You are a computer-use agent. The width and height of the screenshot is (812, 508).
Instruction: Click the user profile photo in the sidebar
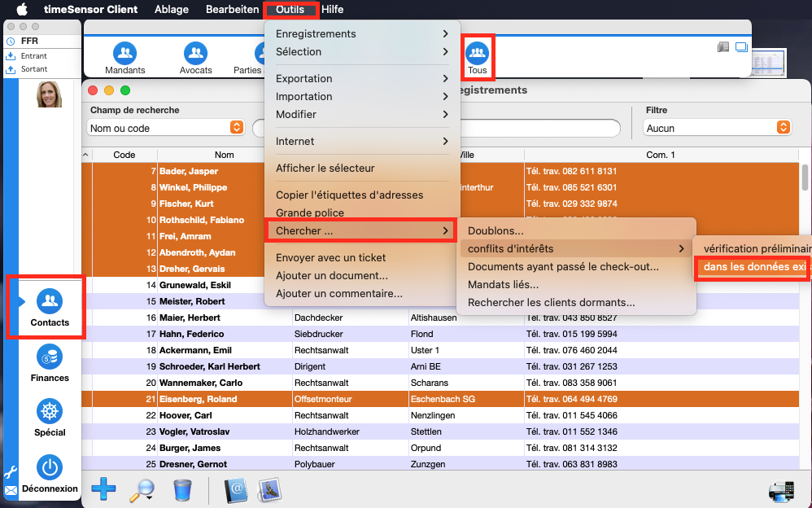pos(49,94)
